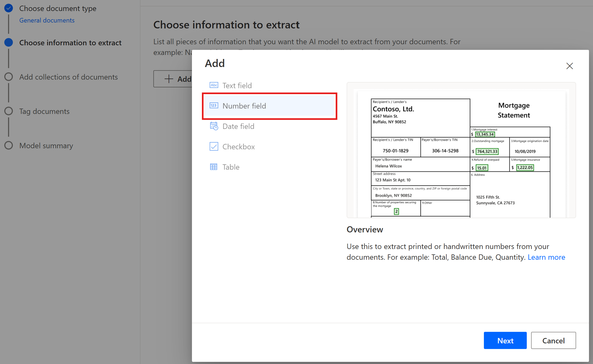Click the Cancel button
The height and width of the screenshot is (364, 593).
click(553, 340)
